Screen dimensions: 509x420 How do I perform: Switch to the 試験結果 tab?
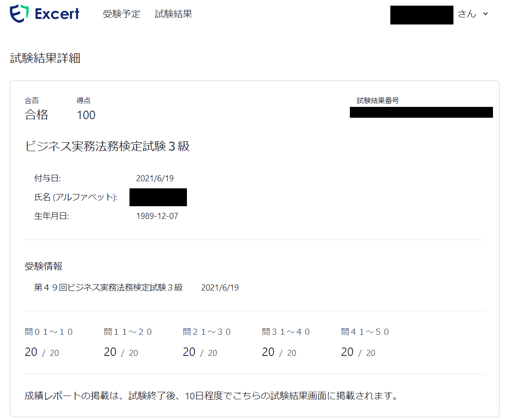(173, 14)
